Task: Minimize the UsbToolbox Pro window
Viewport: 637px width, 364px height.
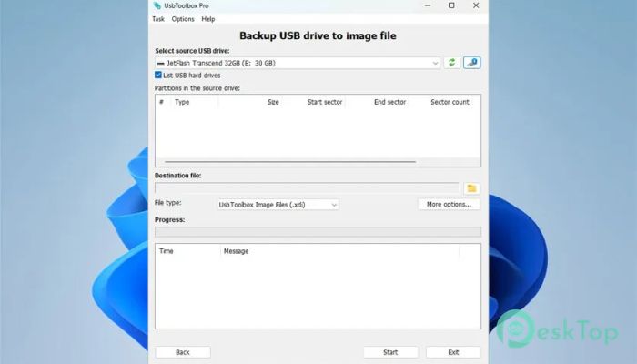Action: (428, 5)
